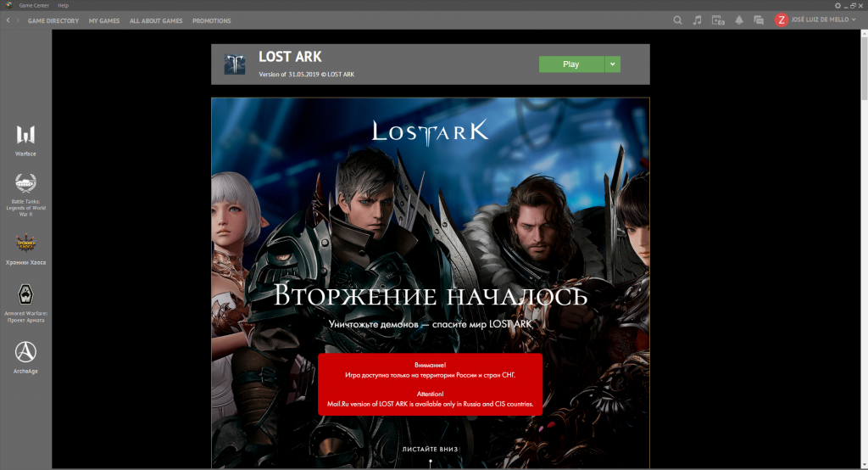Screen dimensions: 868x470
Task: Click the Game Center logo icon
Action: (8, 5)
